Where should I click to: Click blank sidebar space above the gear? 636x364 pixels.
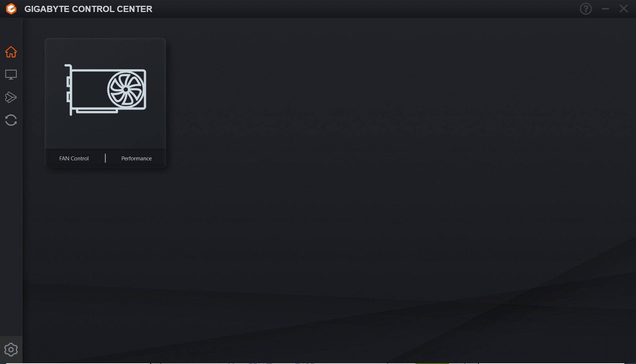pyautogui.click(x=11, y=233)
